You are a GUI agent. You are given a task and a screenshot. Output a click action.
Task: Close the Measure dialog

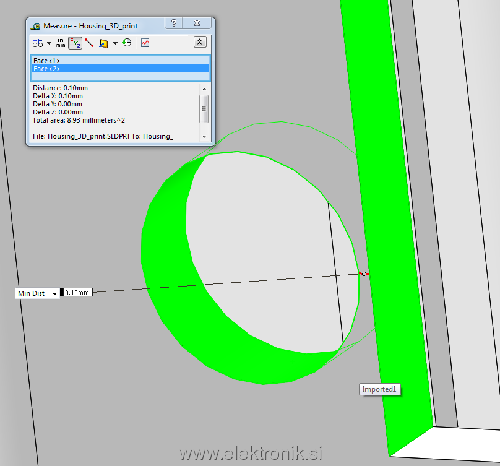[197, 23]
